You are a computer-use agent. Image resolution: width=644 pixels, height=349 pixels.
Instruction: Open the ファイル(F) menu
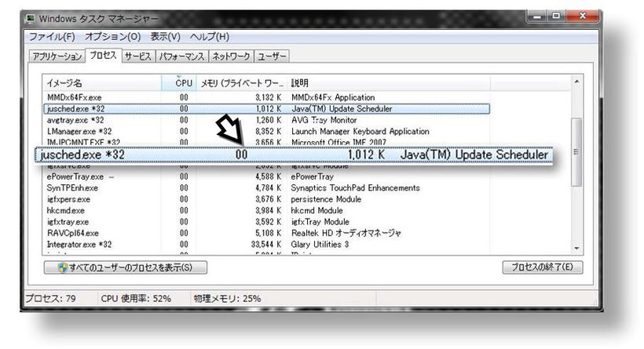52,37
